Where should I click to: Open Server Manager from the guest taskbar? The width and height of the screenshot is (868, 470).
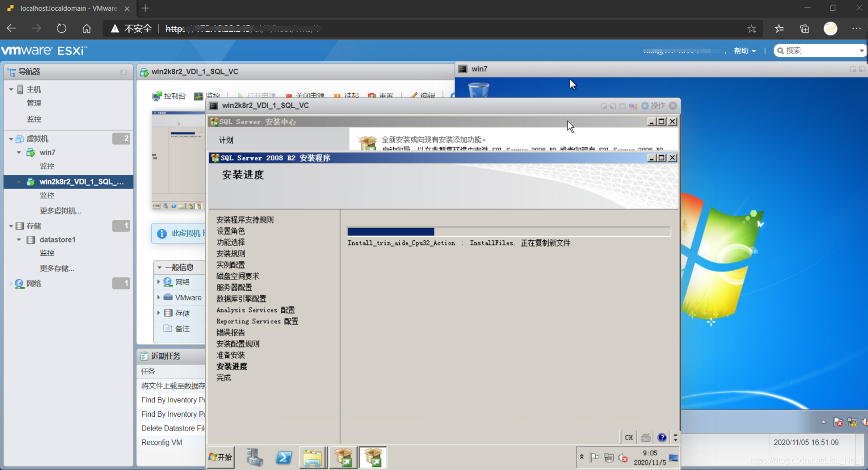click(254, 457)
